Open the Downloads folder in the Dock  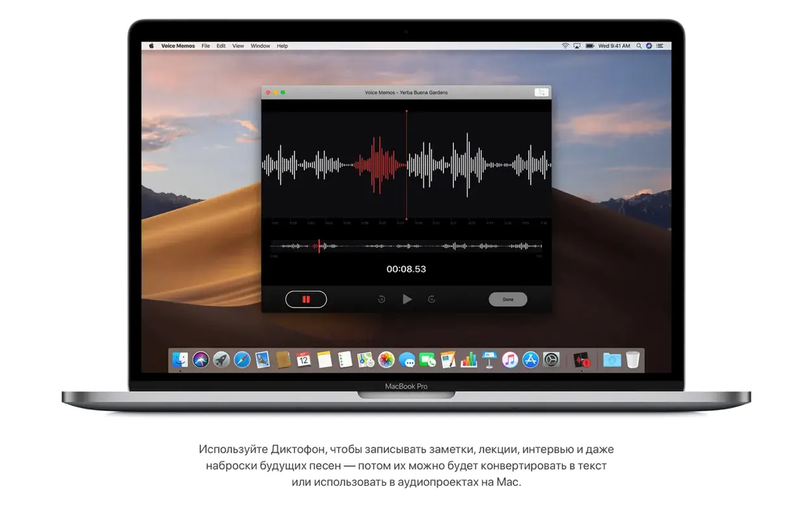pyautogui.click(x=612, y=360)
